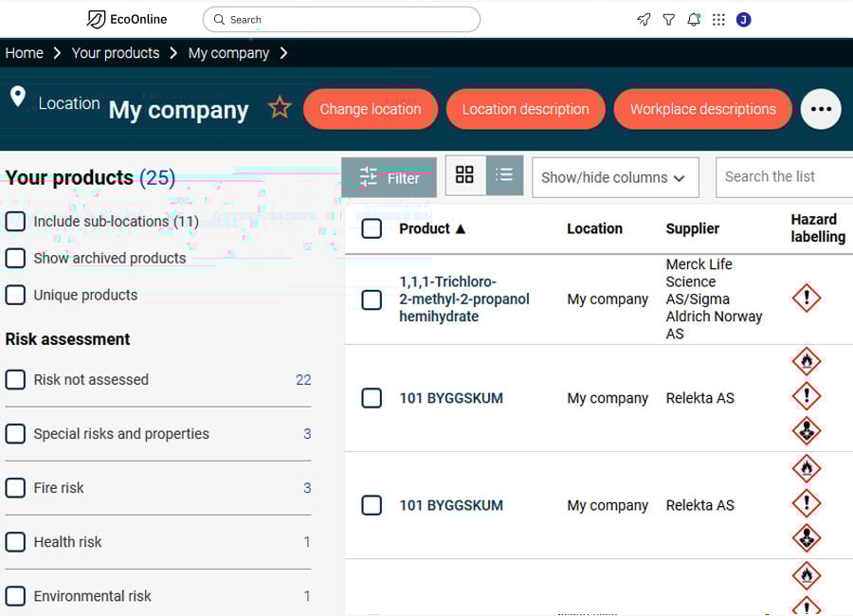
Task: Check Environmental risk filter
Action: 15,596
